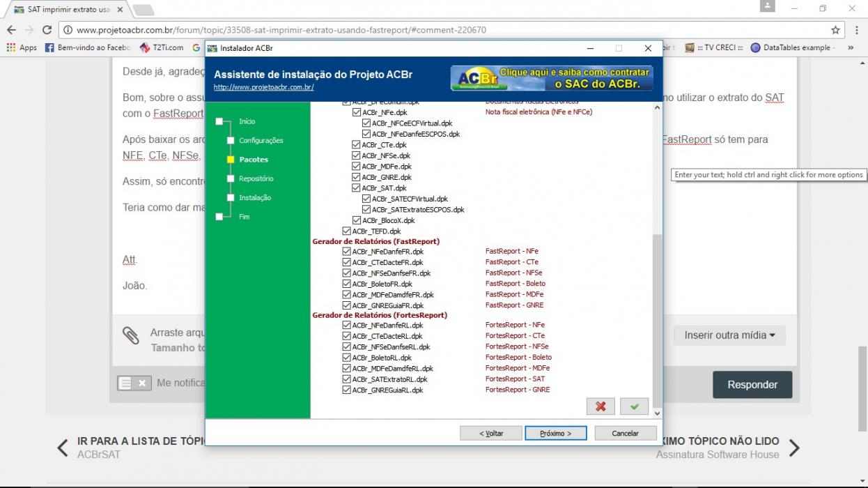Click the installer package list scrollbar thumb
The image size is (868, 488).
coord(657,319)
